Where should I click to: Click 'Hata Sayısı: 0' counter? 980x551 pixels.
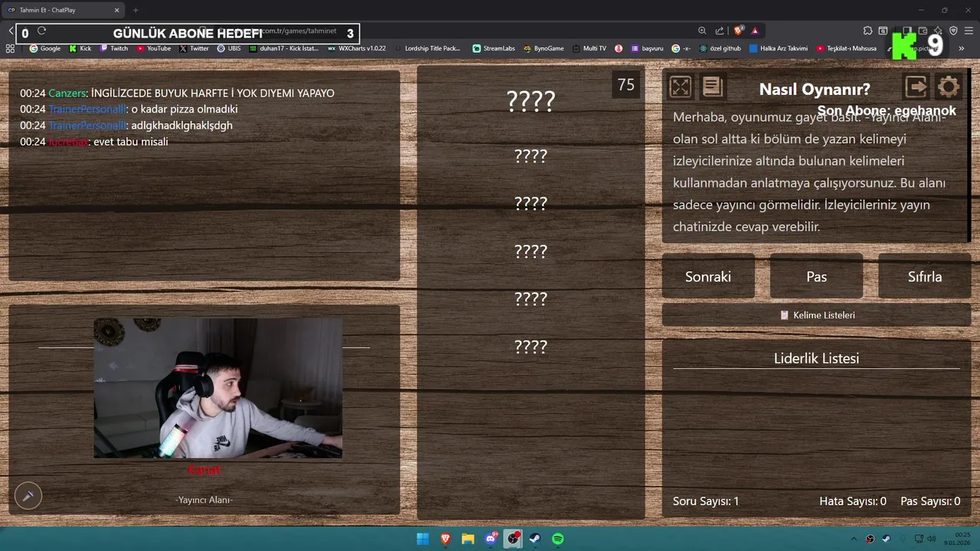(853, 501)
